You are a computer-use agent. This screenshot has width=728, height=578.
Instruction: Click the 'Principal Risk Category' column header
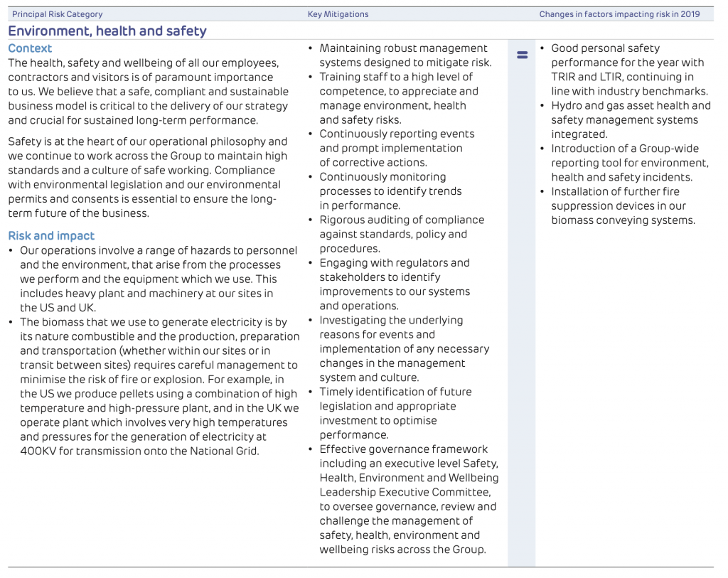pyautogui.click(x=57, y=14)
